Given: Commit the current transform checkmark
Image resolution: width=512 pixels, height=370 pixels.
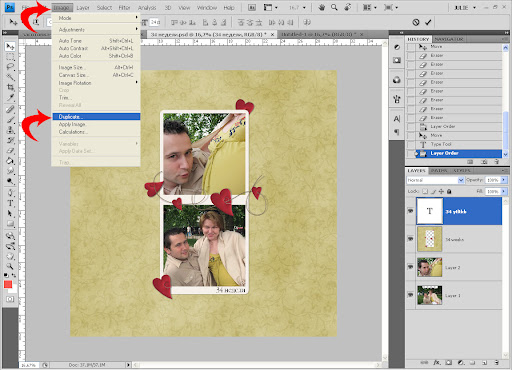Looking at the screenshot, I should 428,22.
